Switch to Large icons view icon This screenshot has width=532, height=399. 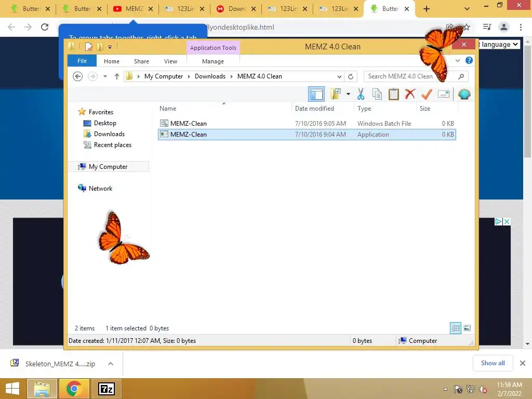click(467, 328)
